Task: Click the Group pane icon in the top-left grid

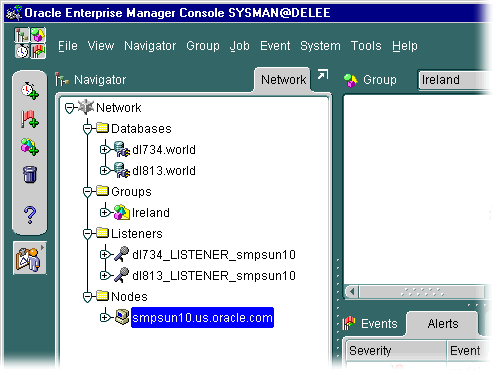Action: point(38,35)
